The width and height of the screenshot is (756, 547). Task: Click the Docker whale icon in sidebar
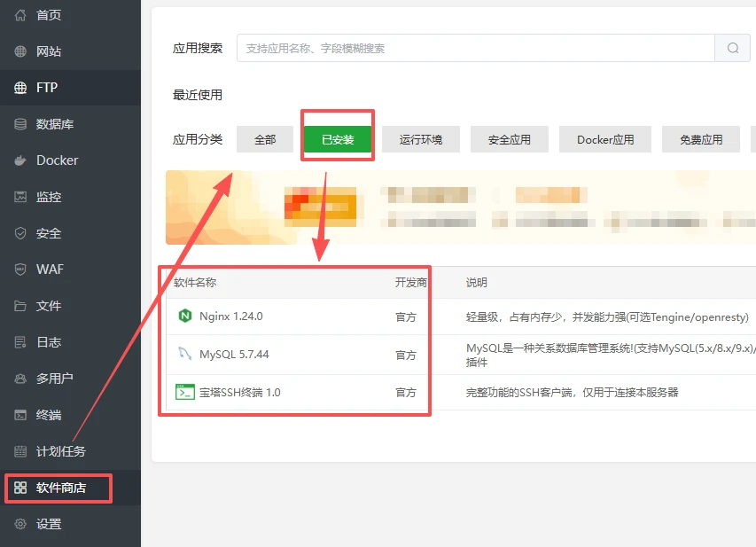coord(20,160)
